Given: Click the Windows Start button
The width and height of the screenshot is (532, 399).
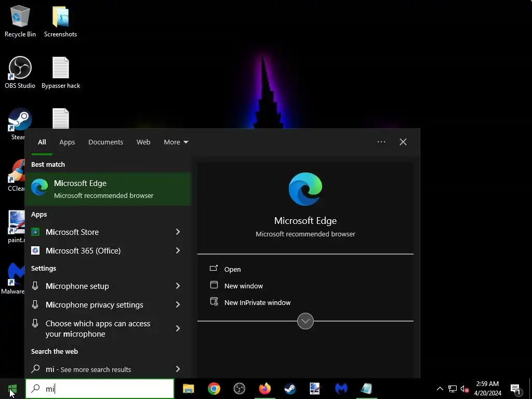Looking at the screenshot, I should pos(12,389).
